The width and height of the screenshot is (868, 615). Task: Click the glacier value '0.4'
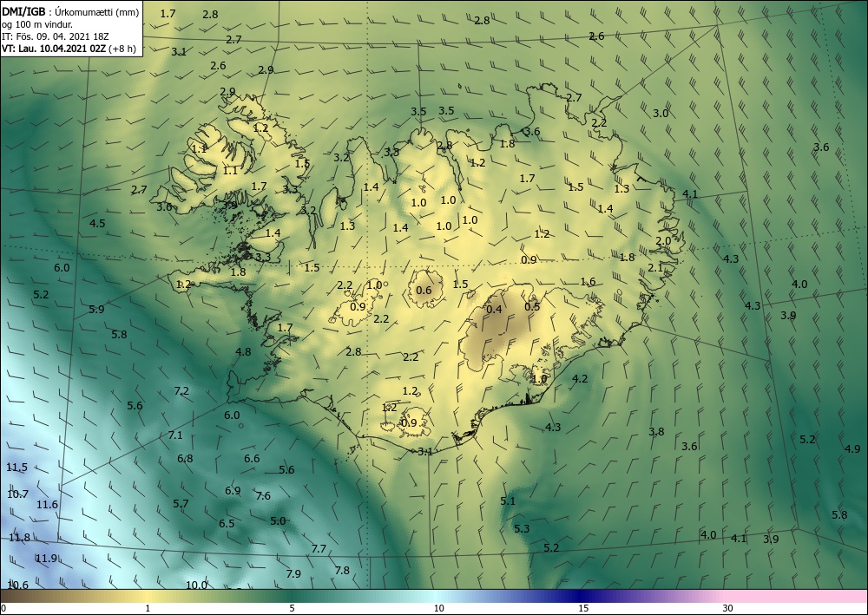tap(494, 309)
